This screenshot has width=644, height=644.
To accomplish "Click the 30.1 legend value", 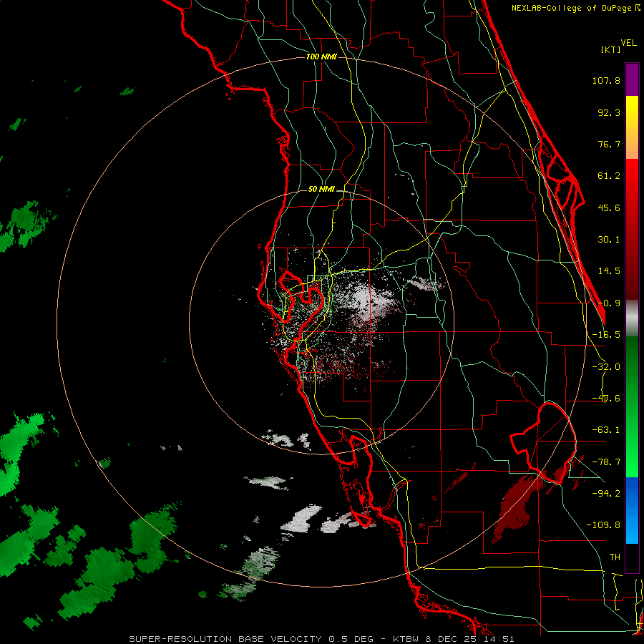I will (x=609, y=240).
